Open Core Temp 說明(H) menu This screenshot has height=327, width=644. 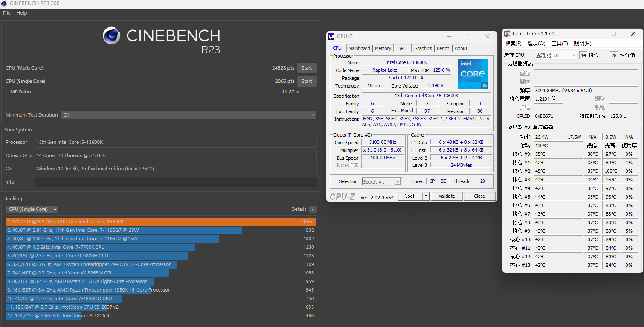click(583, 44)
